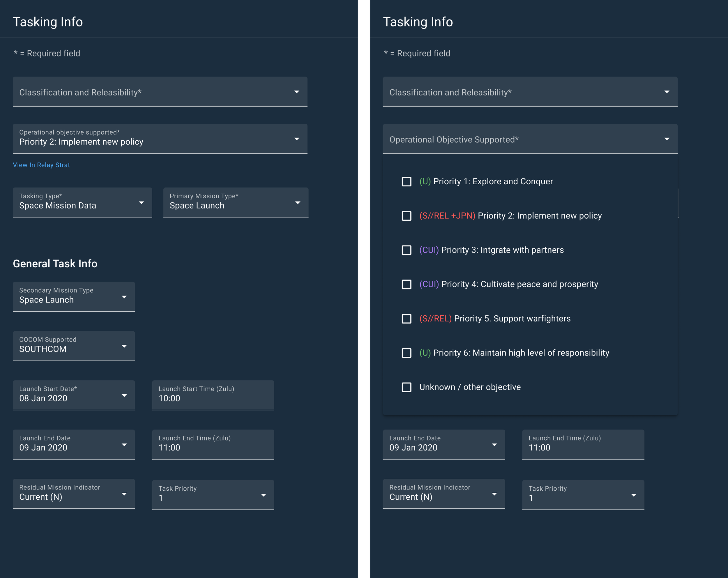The image size is (728, 578).
Task: Open Tasking Type dropdown
Action: click(x=82, y=203)
